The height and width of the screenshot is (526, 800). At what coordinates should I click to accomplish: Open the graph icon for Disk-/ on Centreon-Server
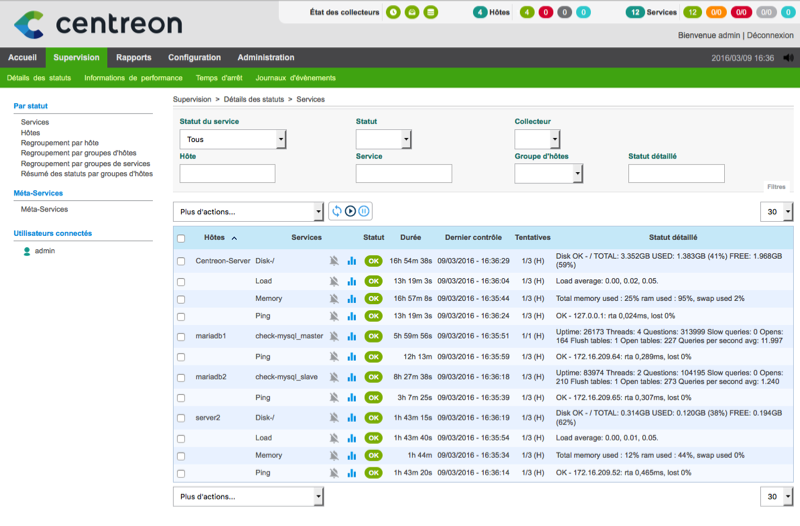pyautogui.click(x=352, y=261)
